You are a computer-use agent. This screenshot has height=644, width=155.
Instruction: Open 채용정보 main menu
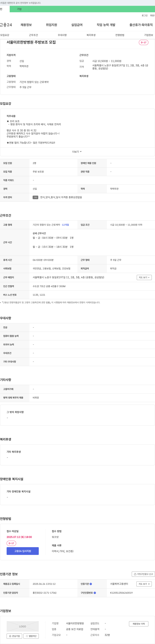click(26, 25)
